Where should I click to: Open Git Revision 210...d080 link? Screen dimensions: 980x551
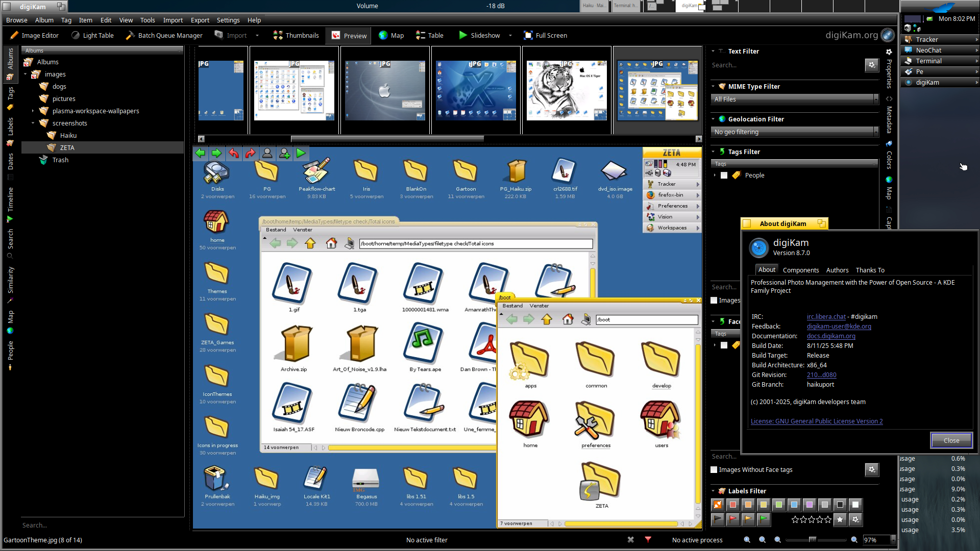pyautogui.click(x=821, y=374)
